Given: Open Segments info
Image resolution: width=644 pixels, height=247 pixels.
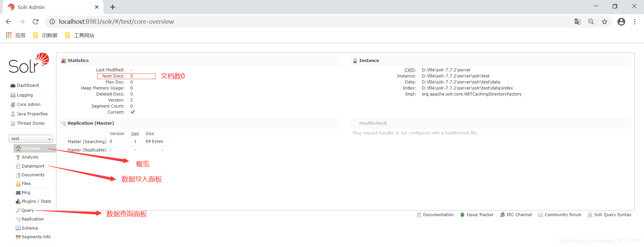Looking at the screenshot, I should pos(36,237).
